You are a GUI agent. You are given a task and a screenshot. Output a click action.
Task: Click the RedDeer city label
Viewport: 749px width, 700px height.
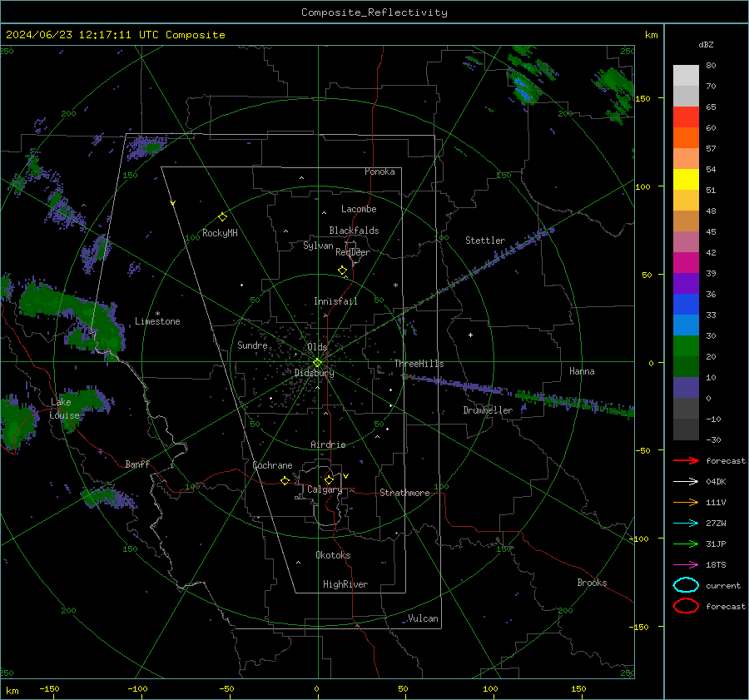pyautogui.click(x=353, y=252)
